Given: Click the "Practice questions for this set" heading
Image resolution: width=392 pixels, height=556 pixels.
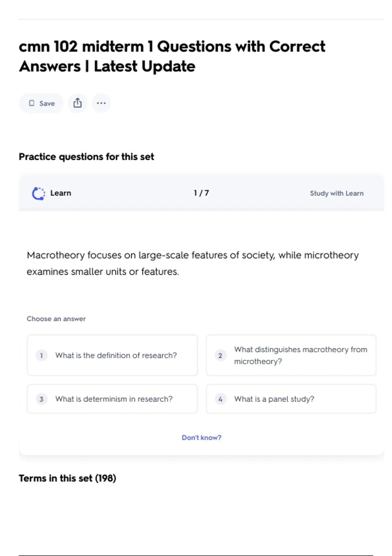Looking at the screenshot, I should [x=86, y=157].
